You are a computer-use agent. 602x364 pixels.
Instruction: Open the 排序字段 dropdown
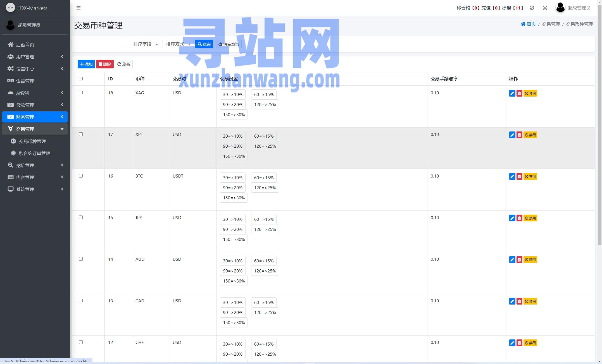[145, 44]
